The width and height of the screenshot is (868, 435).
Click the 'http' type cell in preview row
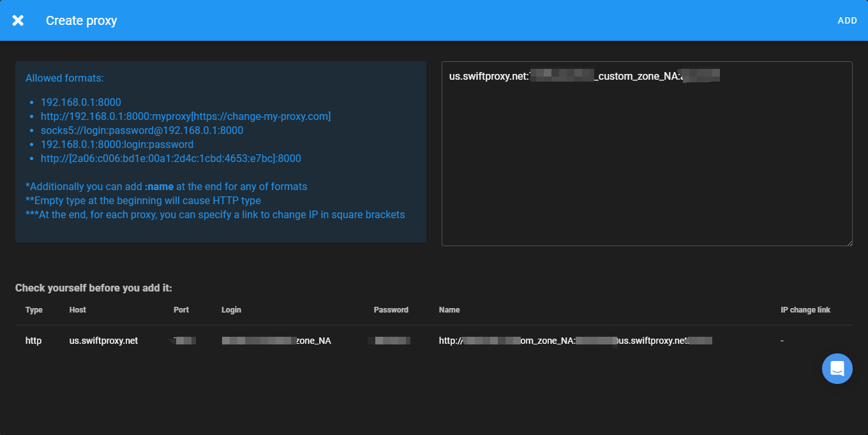coord(33,341)
